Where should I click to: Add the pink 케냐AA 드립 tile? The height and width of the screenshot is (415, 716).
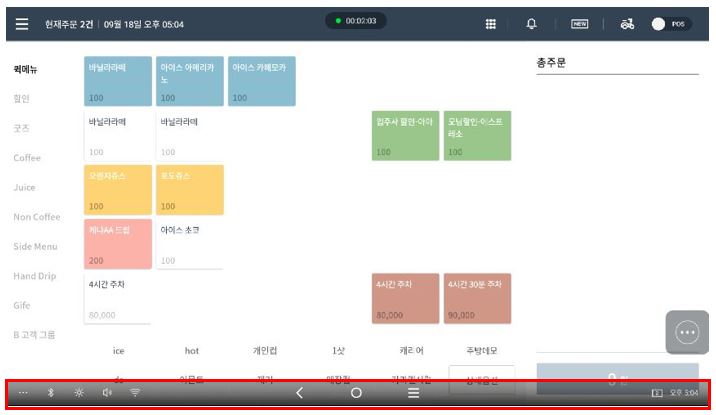coord(118,244)
